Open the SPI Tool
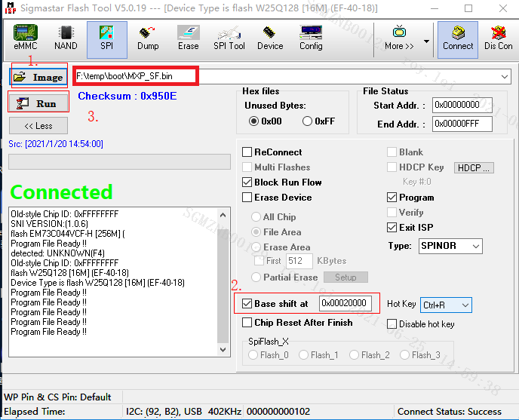 click(229, 38)
